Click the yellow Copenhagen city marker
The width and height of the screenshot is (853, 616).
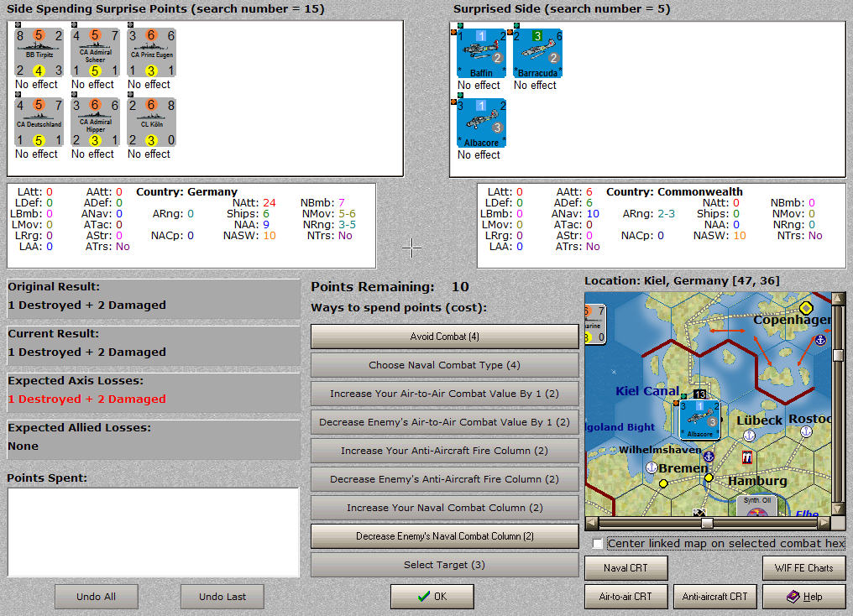click(x=806, y=308)
